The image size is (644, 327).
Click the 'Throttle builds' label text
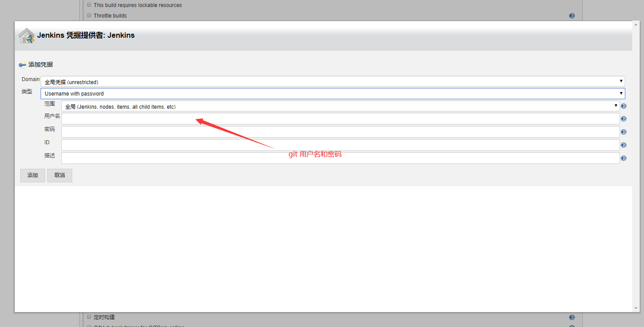(110, 16)
